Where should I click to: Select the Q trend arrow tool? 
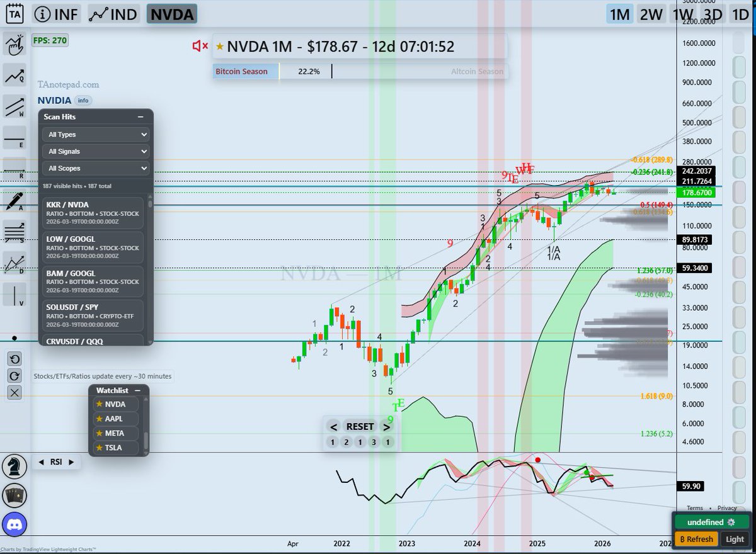[14, 76]
